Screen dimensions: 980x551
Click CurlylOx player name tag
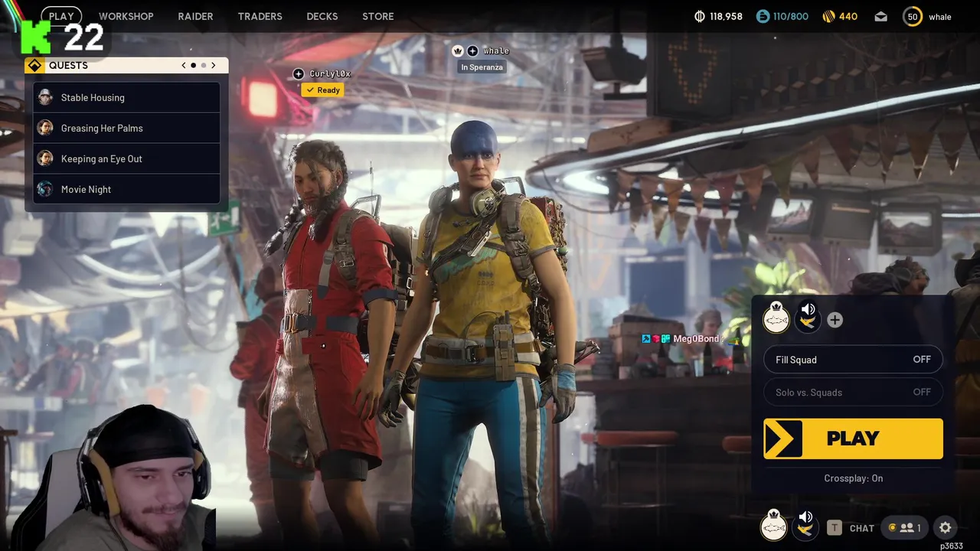click(330, 74)
